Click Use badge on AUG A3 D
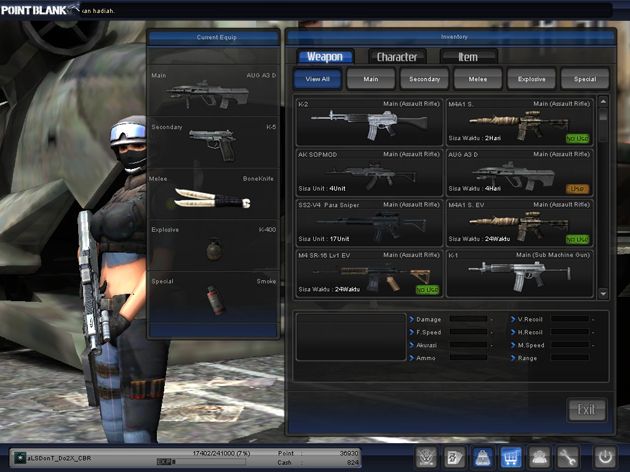Viewport: 630px width, 472px height. click(x=577, y=189)
